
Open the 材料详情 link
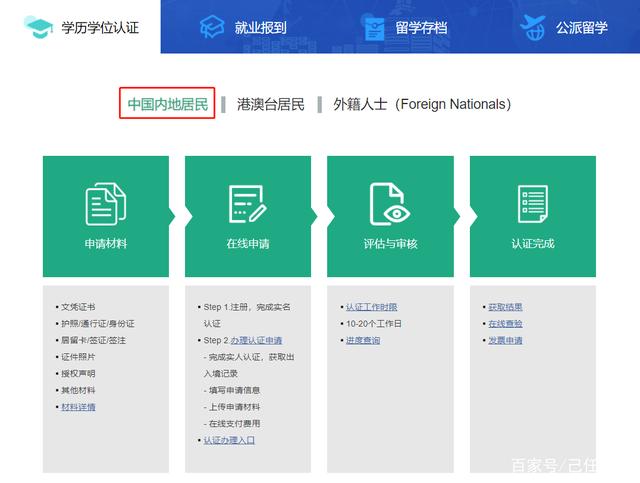[x=78, y=407]
